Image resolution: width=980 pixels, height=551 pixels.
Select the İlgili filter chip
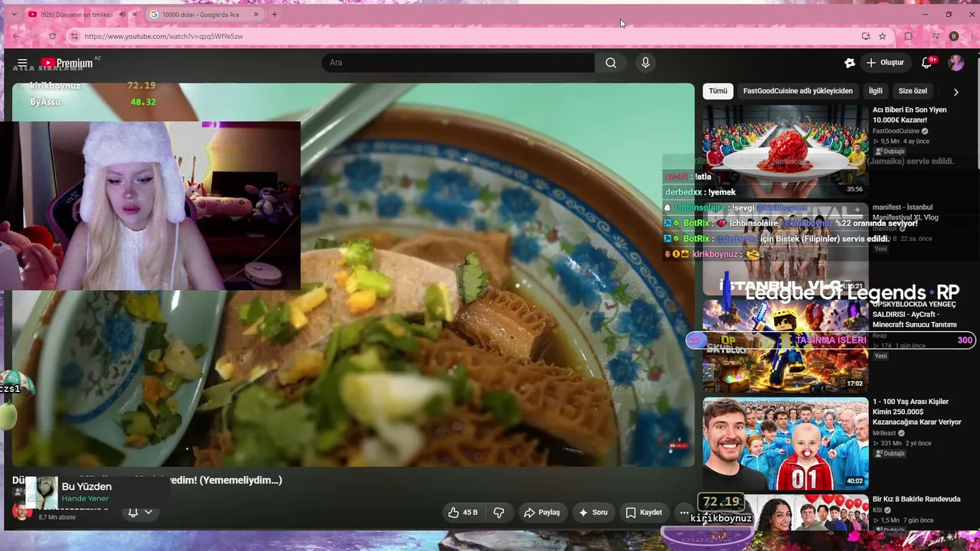tap(875, 91)
